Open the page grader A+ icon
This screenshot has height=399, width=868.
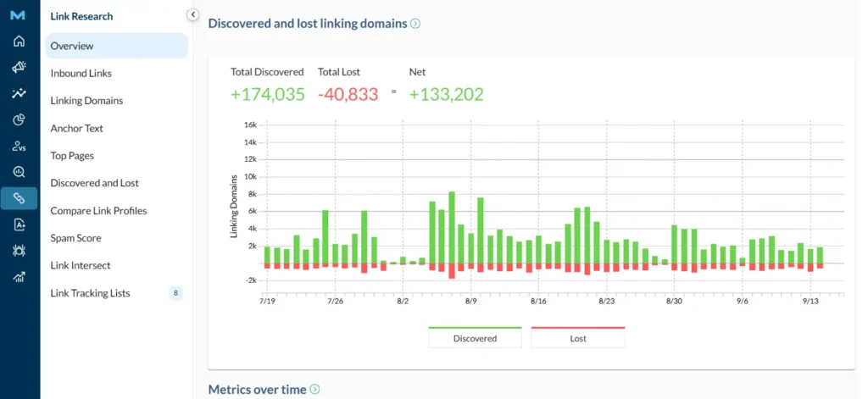pos(19,224)
